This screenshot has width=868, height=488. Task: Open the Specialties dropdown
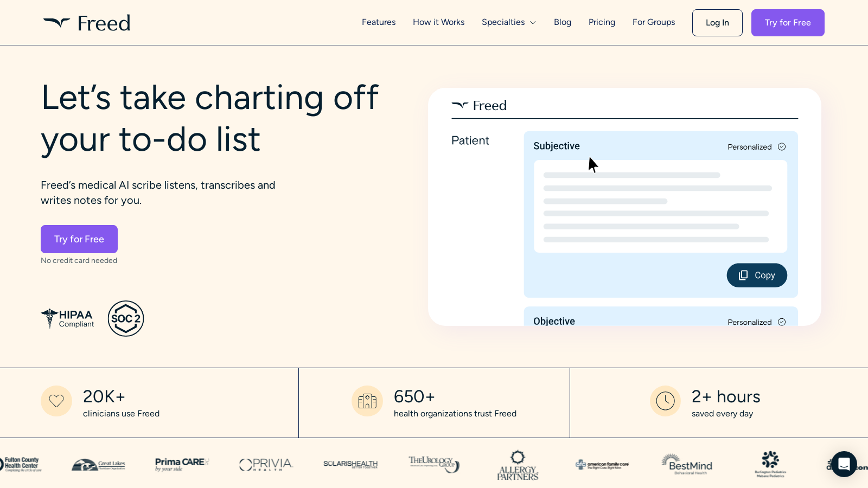click(503, 22)
